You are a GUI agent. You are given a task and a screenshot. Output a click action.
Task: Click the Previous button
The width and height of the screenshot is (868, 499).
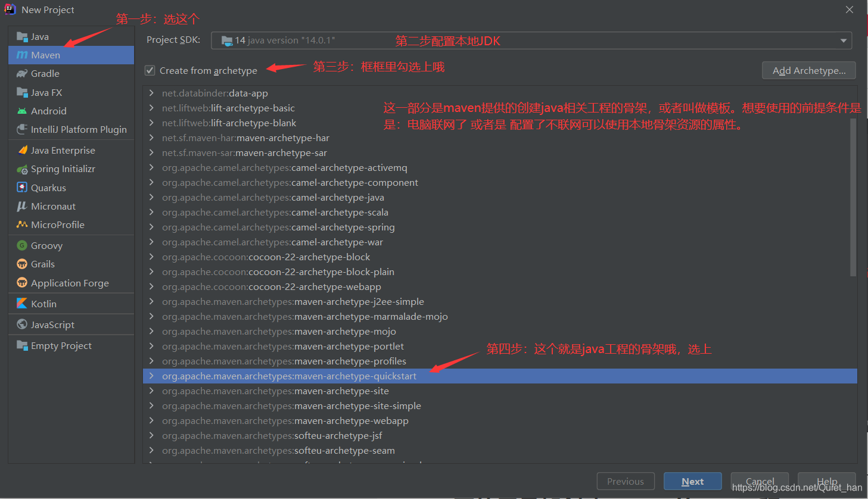point(626,481)
